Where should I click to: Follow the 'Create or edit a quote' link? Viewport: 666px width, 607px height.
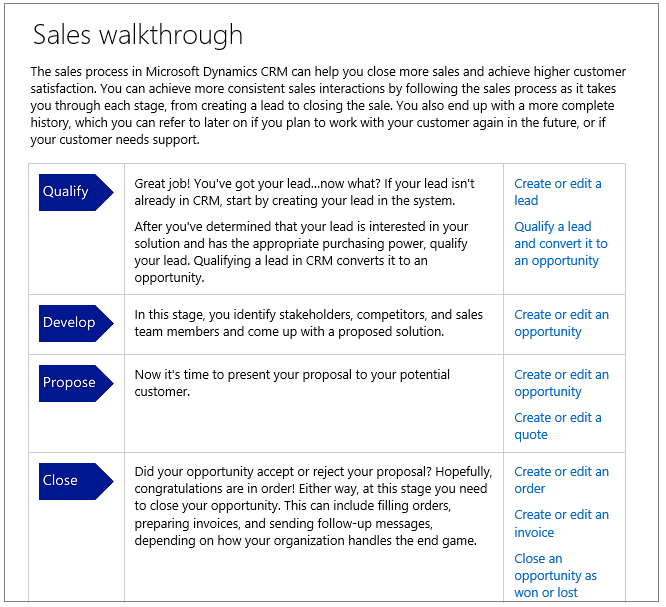point(558,426)
